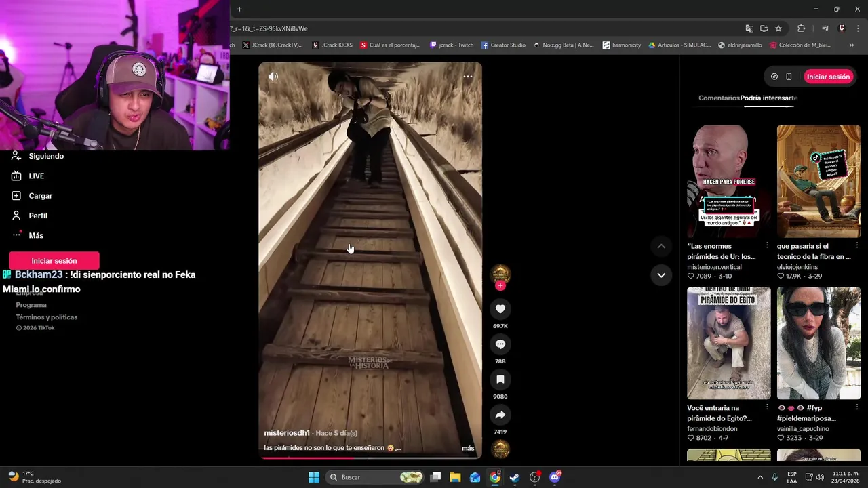868x488 pixels.
Task: Open options for the #fyp card
Action: click(x=856, y=408)
